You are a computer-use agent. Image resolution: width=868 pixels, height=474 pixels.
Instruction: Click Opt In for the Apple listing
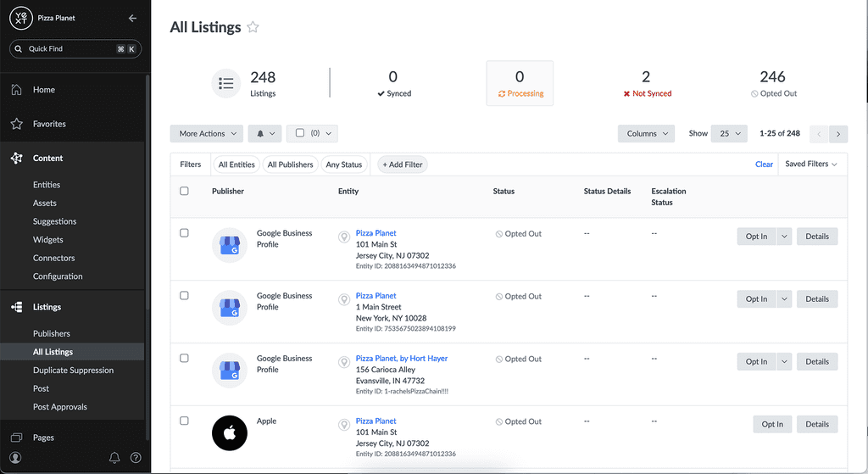point(772,424)
